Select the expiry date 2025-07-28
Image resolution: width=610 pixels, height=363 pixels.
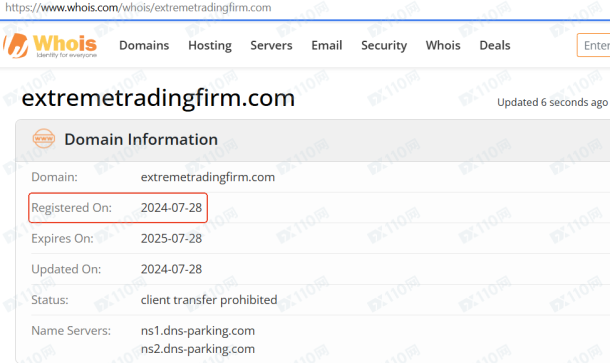pos(171,238)
